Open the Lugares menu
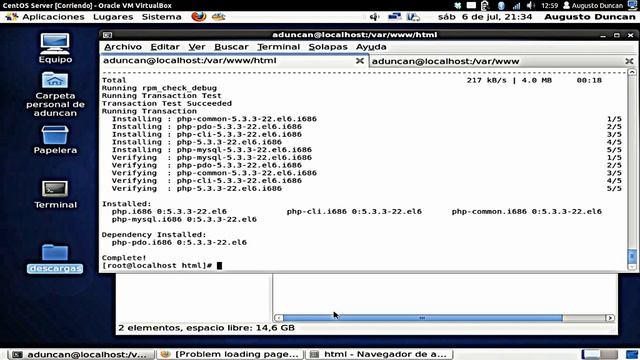 click(x=113, y=17)
